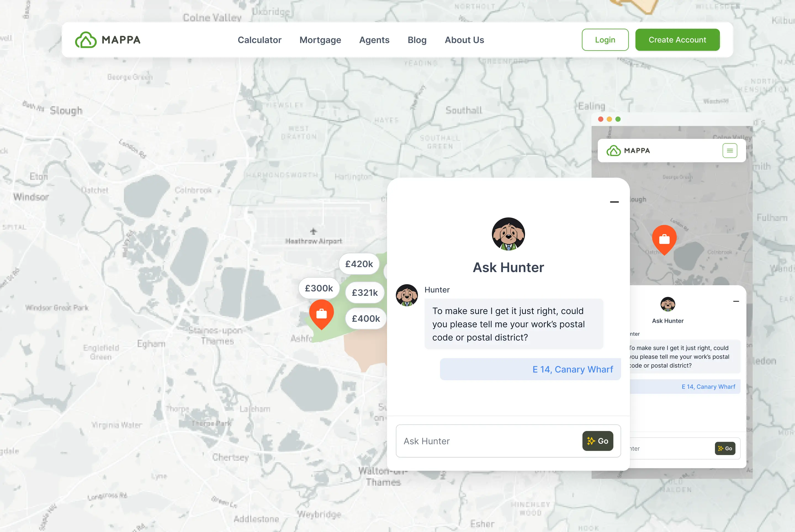Click the orange briefcase pin on main map
Image resolution: width=795 pixels, height=532 pixels.
point(322,313)
